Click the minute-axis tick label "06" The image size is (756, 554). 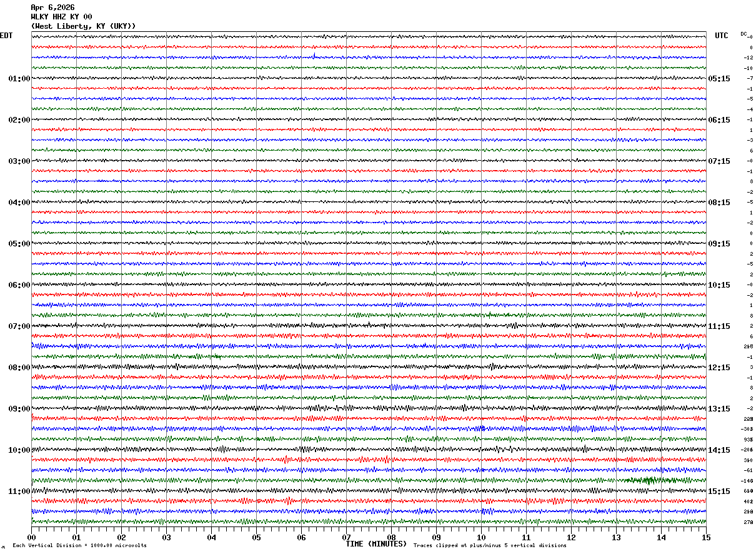coord(301,537)
